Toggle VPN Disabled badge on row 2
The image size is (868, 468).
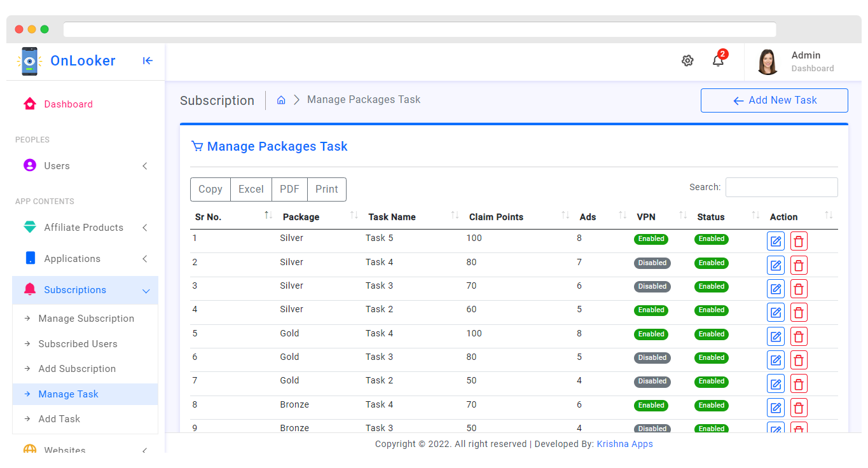click(652, 263)
